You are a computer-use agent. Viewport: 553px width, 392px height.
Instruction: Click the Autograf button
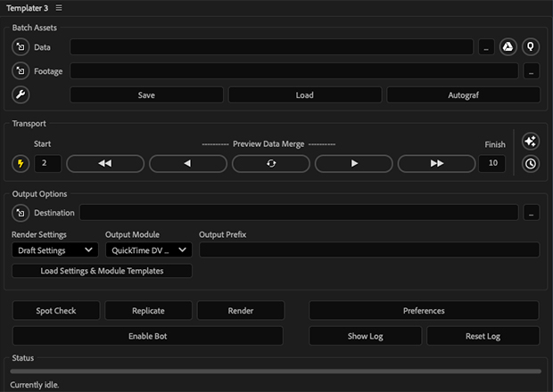coord(462,94)
